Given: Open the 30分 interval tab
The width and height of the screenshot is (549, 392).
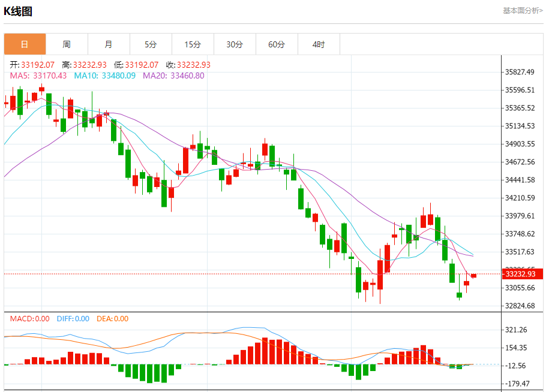Looking at the screenshot, I should pos(235,44).
